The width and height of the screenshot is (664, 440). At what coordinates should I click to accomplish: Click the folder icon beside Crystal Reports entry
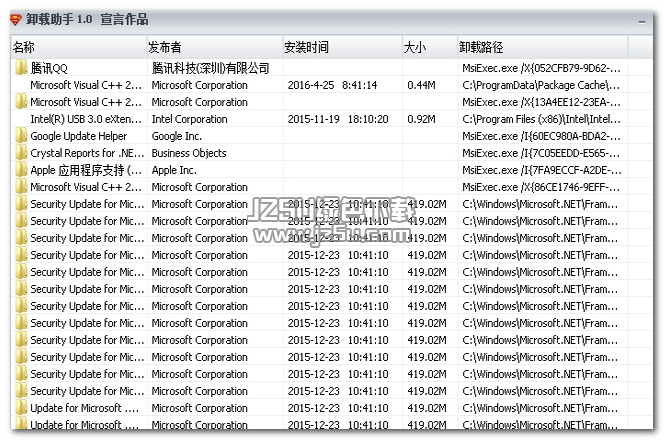pyautogui.click(x=21, y=152)
